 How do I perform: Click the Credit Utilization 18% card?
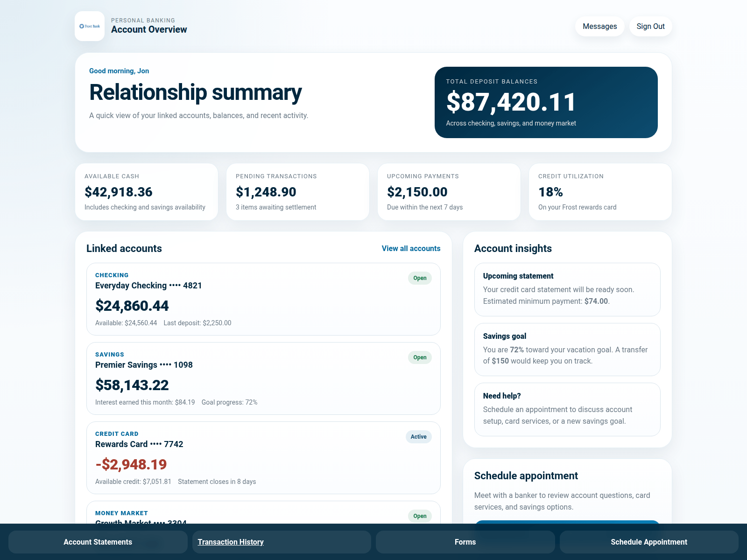pos(600,192)
